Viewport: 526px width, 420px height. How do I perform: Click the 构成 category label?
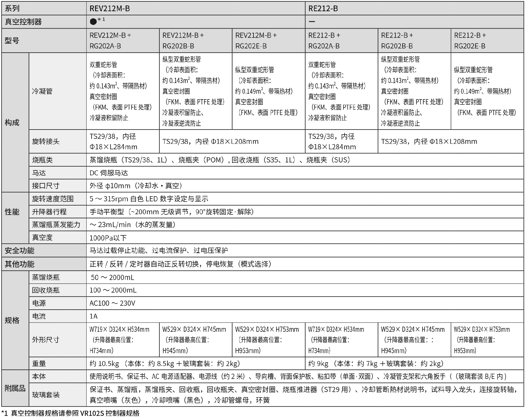pos(12,122)
